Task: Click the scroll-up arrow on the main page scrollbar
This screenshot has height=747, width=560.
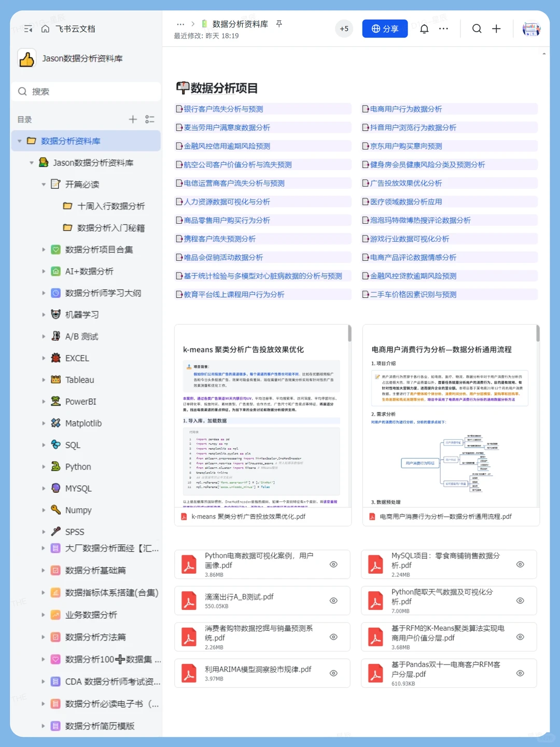Action: [544, 53]
